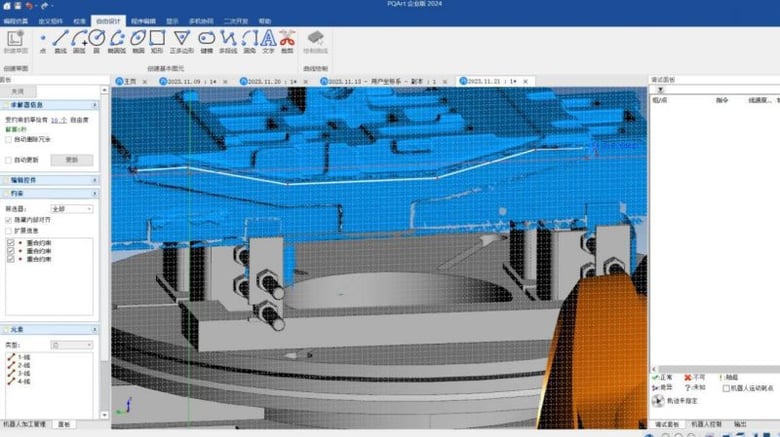780x437 pixels.
Task: Uncheck 隐藏内部对齐 option
Action: [9, 219]
